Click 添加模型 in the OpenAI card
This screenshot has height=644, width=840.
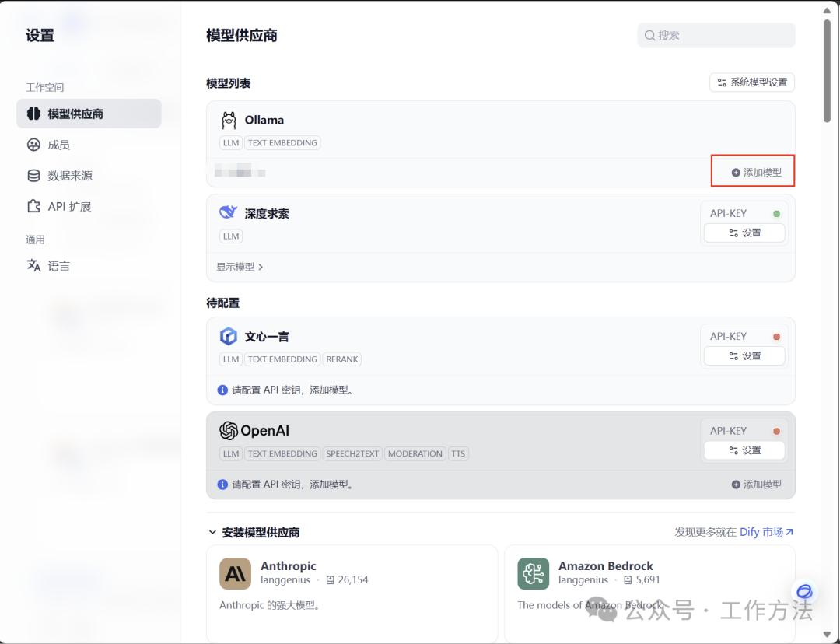[x=757, y=485]
